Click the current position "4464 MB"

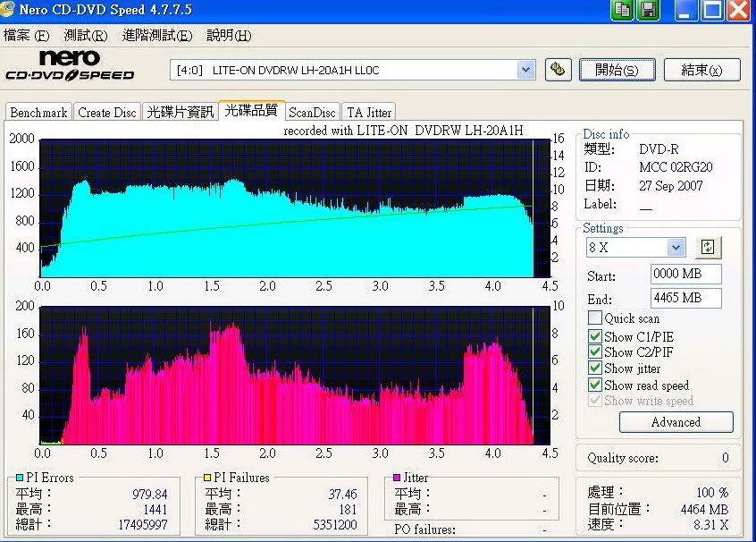(704, 509)
